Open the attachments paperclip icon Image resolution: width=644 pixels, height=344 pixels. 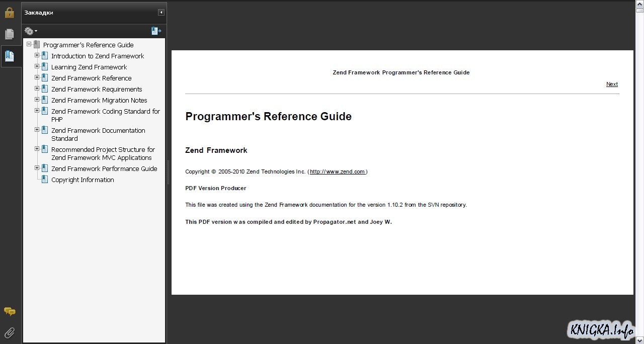(10, 332)
